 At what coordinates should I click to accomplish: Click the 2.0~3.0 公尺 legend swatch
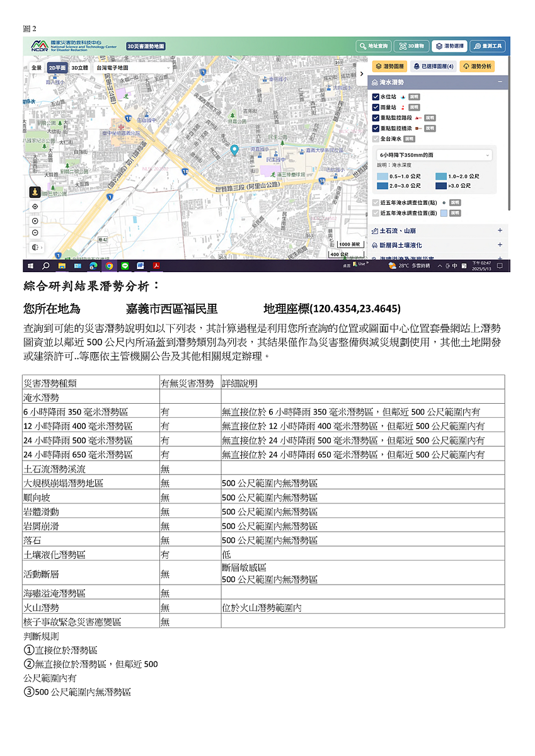382,186
